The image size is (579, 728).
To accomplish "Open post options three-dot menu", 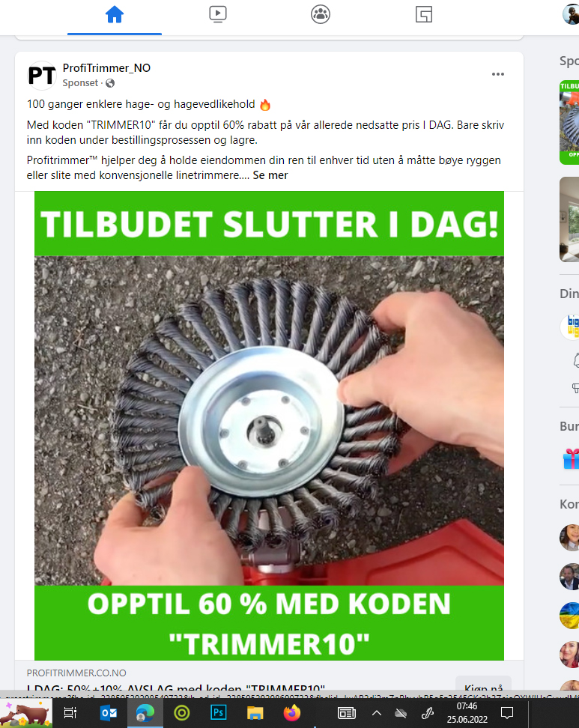I will click(x=498, y=74).
